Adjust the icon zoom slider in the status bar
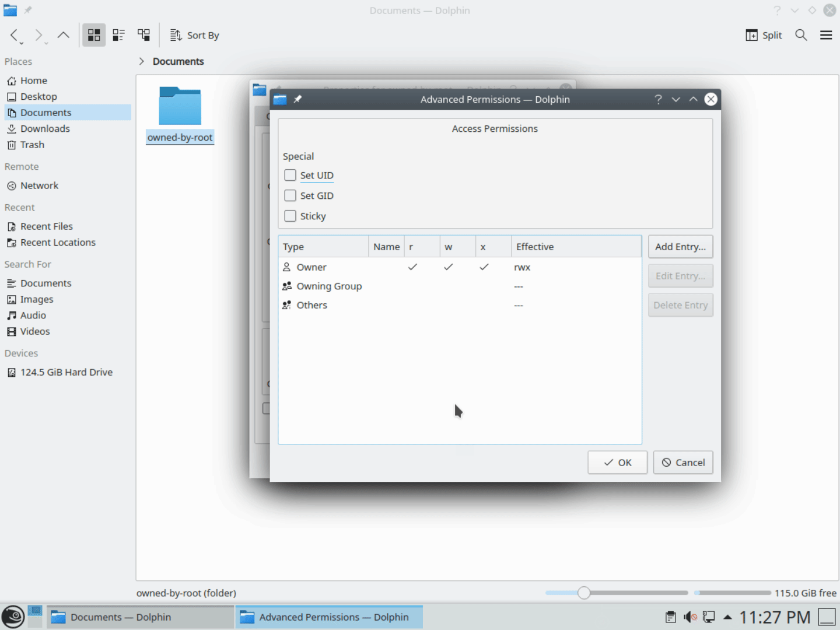840x630 pixels. [x=617, y=593]
